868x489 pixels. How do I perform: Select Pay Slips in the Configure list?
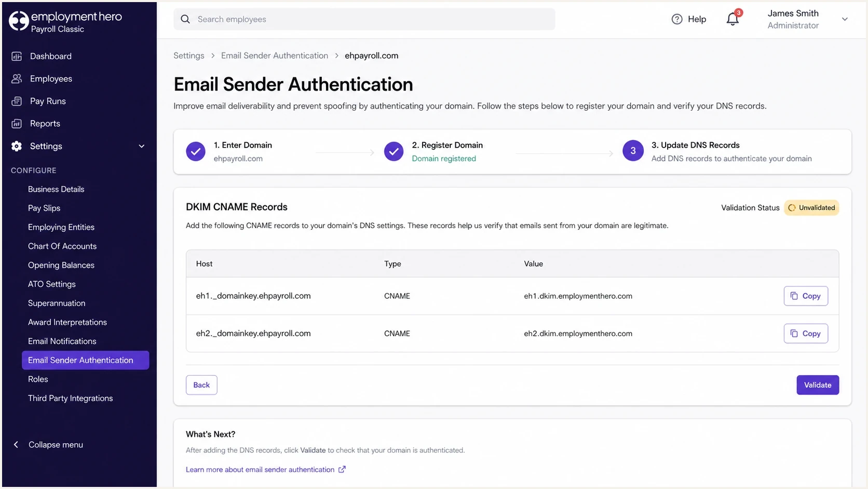tap(44, 208)
